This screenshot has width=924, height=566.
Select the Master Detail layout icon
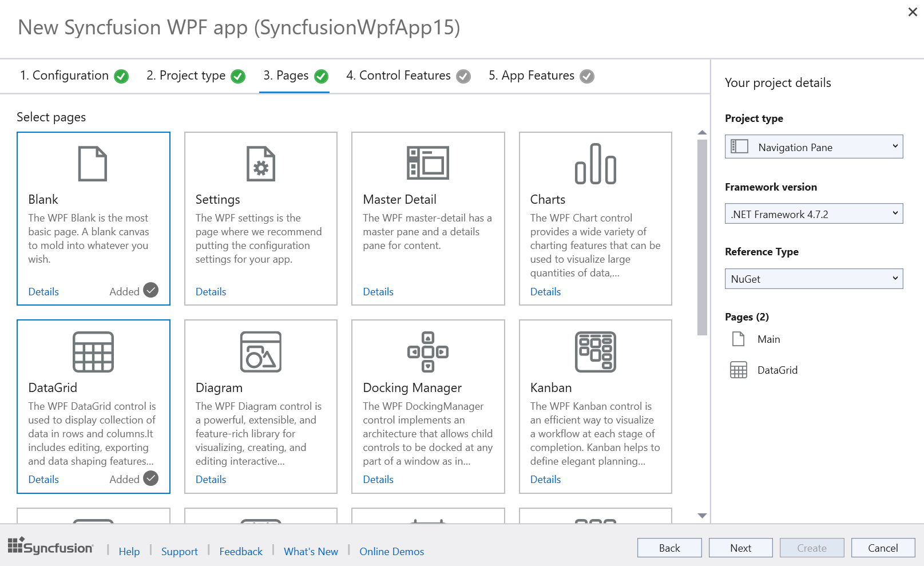[x=427, y=163]
